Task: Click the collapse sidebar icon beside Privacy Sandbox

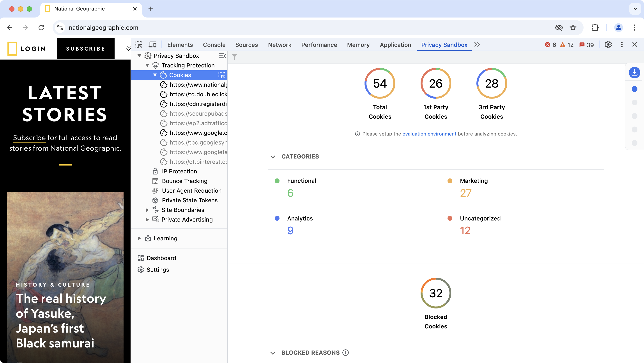Action: click(x=222, y=56)
